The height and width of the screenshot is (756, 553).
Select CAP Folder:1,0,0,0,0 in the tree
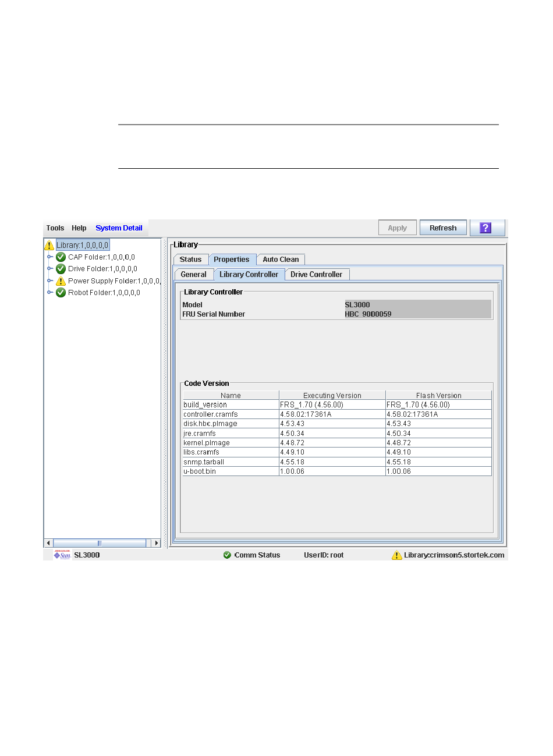(101, 257)
